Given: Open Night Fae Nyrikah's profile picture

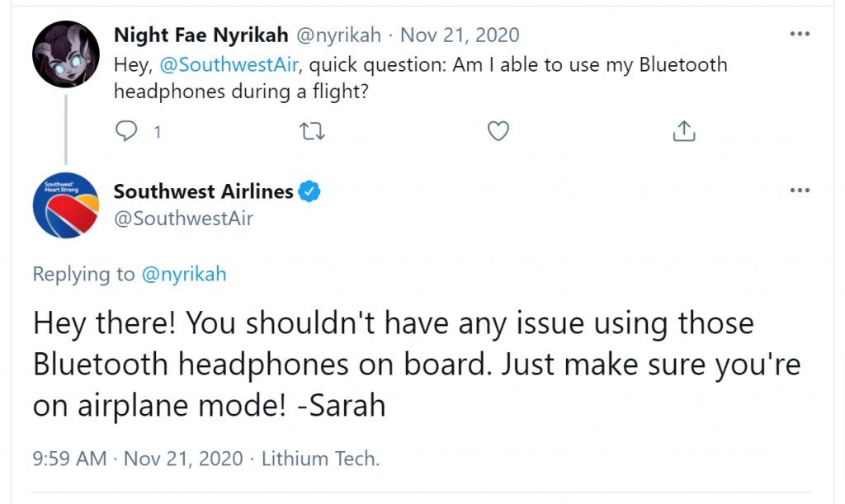Looking at the screenshot, I should coord(66,54).
